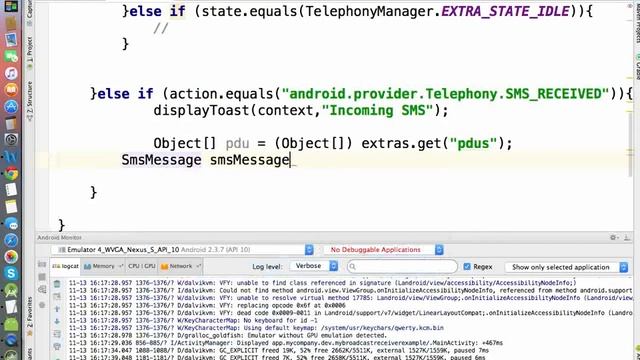Open the 2: Structure tool window
This screenshot has height=360, width=640.
(x=29, y=100)
